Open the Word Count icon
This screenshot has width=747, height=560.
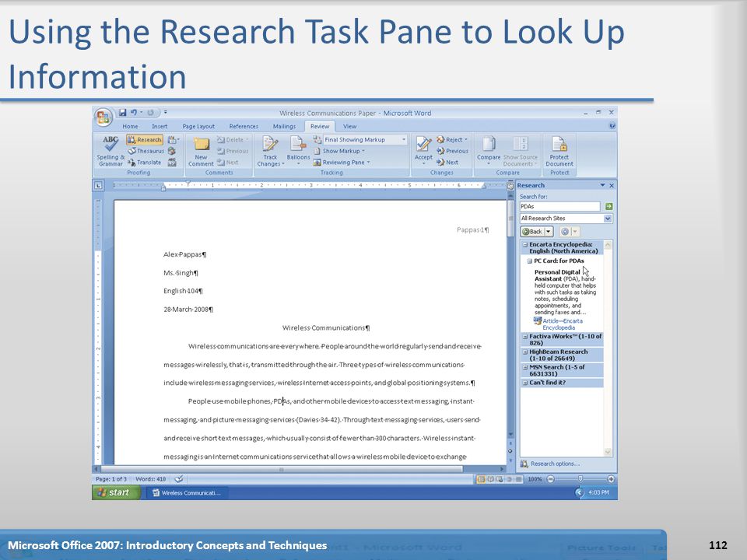172,163
